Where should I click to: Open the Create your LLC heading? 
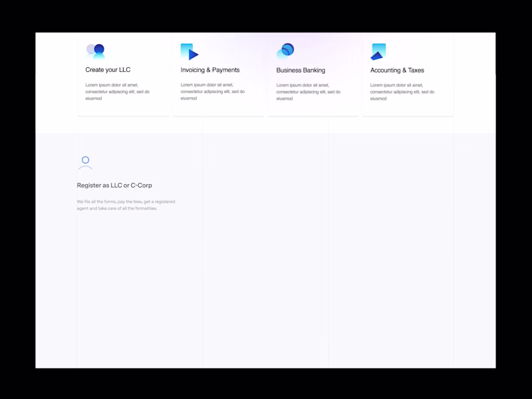click(108, 70)
